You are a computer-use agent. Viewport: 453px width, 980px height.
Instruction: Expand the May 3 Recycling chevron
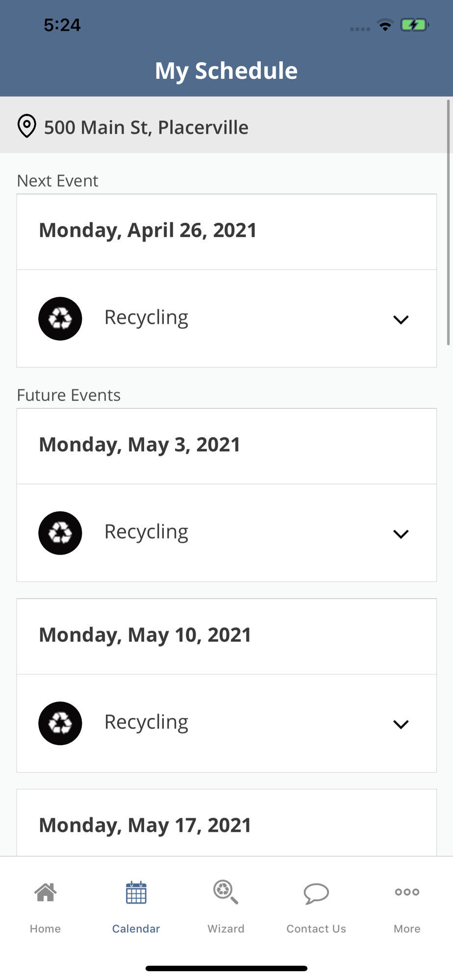pyautogui.click(x=401, y=534)
